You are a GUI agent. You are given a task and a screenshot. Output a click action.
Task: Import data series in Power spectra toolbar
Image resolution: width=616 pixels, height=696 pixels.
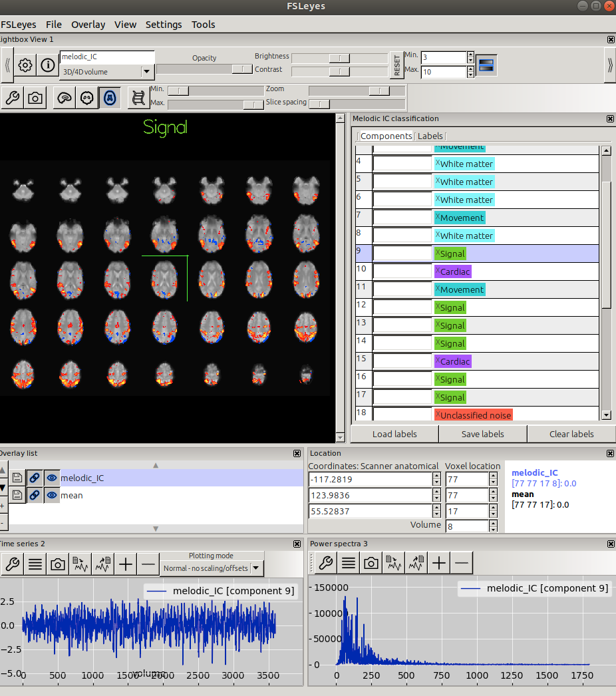coord(394,563)
